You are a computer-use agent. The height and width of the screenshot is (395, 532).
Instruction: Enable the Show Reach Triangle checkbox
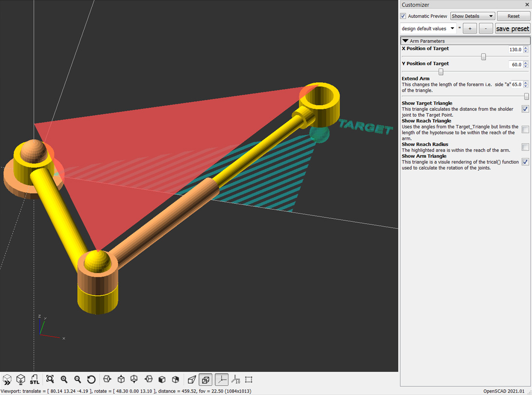(525, 129)
